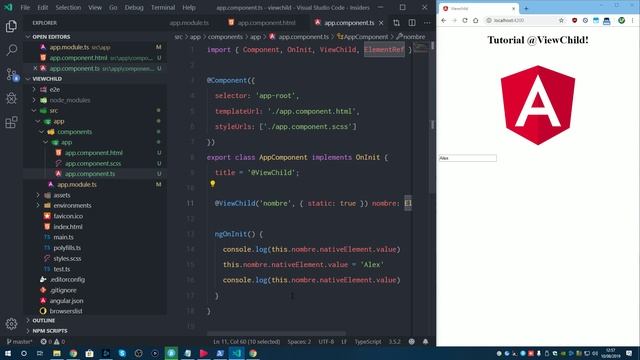The image size is (640, 360).
Task: Click the browser Reload button
Action: tap(465, 20)
